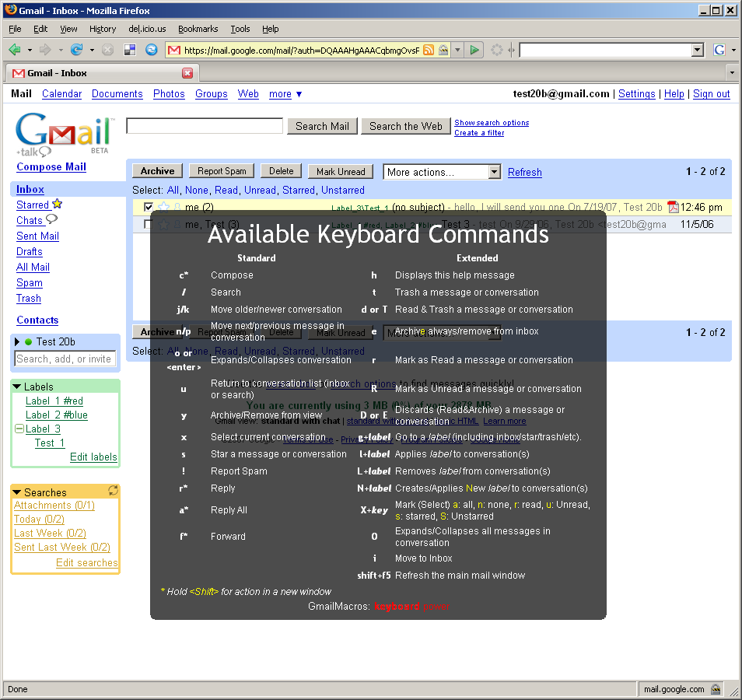
Task: Click the top Archive button
Action: click(x=157, y=171)
